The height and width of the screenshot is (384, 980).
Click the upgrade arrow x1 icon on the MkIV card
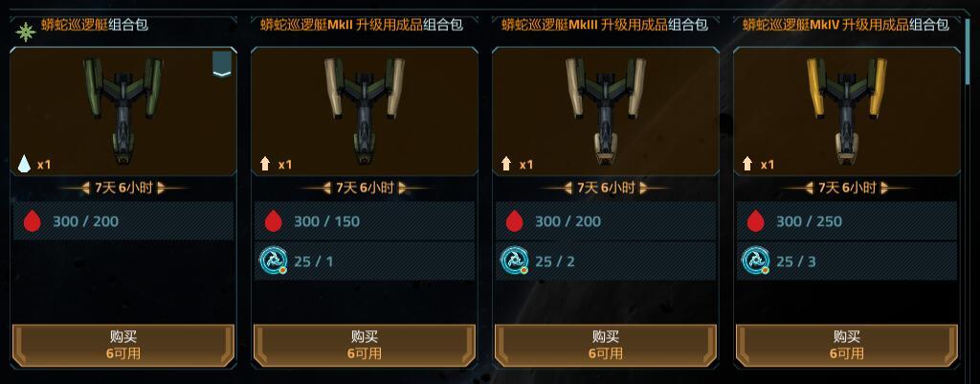pyautogui.click(x=746, y=165)
